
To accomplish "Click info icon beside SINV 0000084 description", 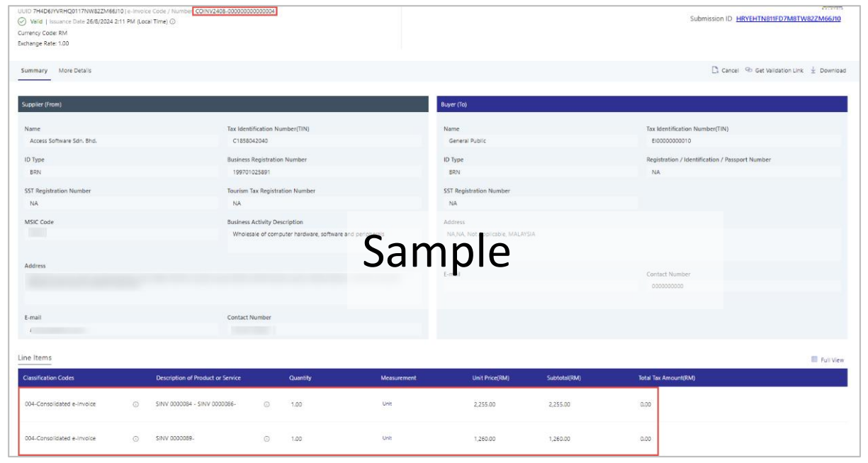I will click(x=266, y=405).
